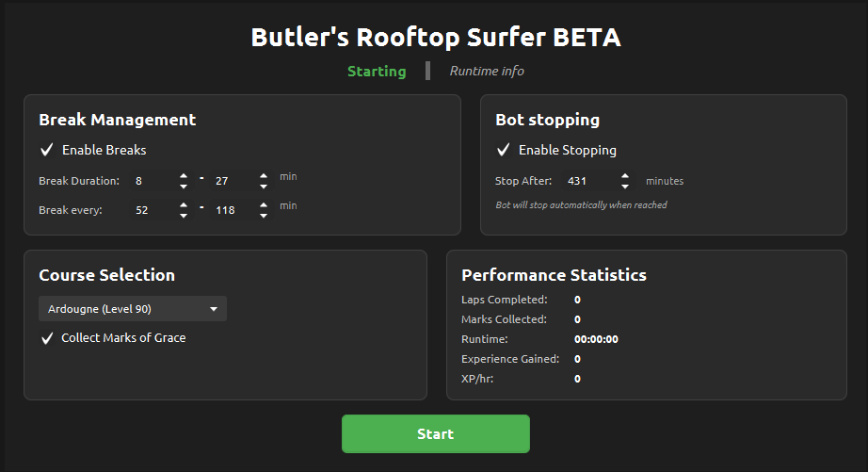The image size is (868, 472).
Task: Decrease the Stop After minutes value
Action: click(625, 187)
